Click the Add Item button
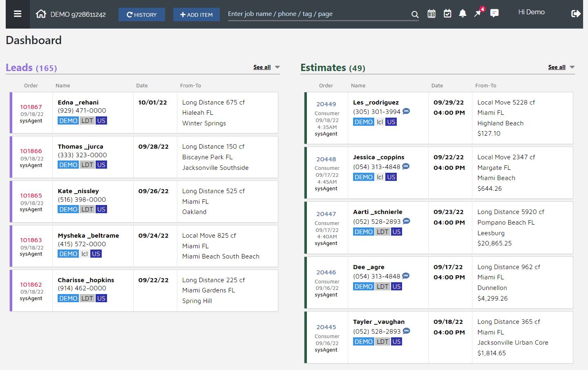Viewport: 588px width, 370px height. 197,15
